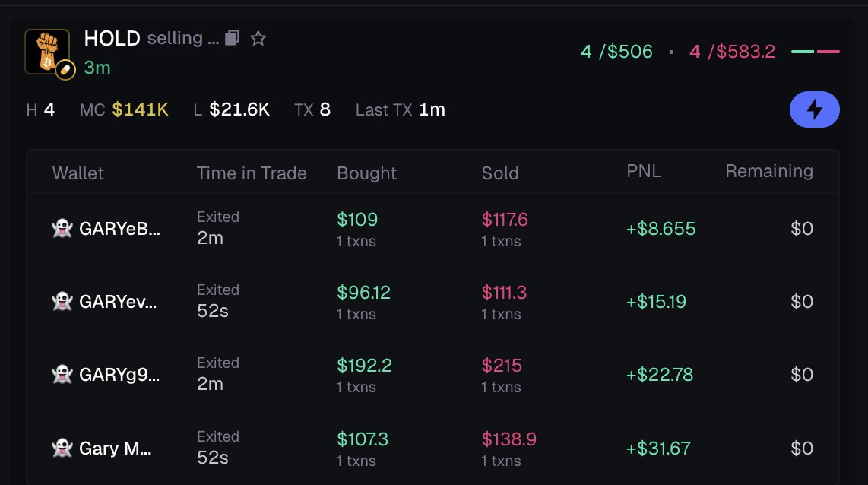Click the Wallet column header
Screen dimensions: 868x485
(x=78, y=173)
